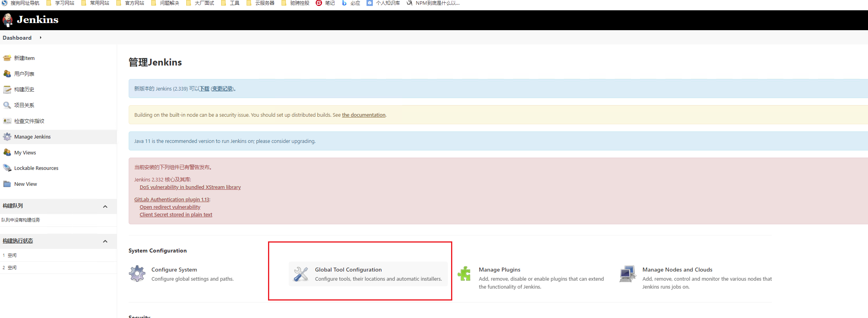The height and width of the screenshot is (318, 868).
Task: Select Manage Jenkins in sidebar
Action: 33,137
